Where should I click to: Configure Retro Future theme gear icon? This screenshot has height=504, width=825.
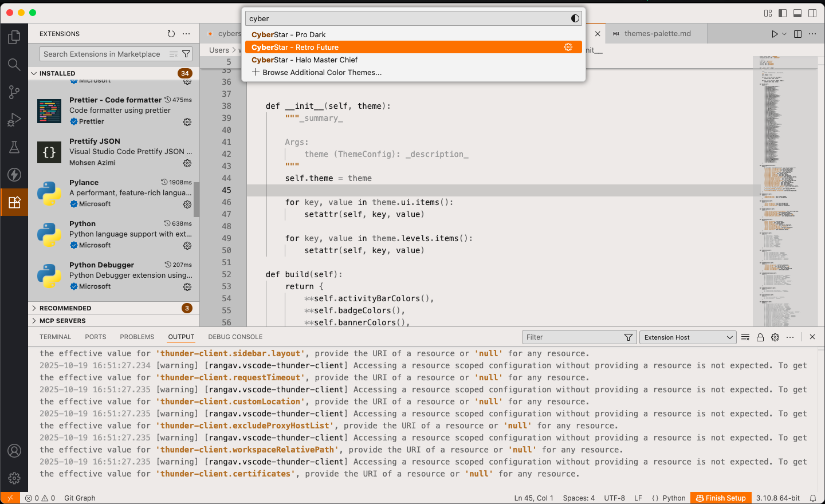click(568, 47)
